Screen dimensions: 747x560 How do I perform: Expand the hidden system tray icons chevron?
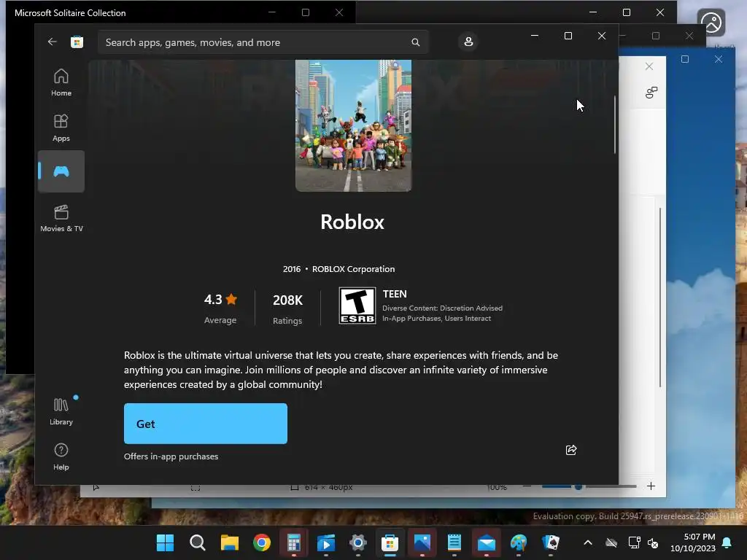588,542
